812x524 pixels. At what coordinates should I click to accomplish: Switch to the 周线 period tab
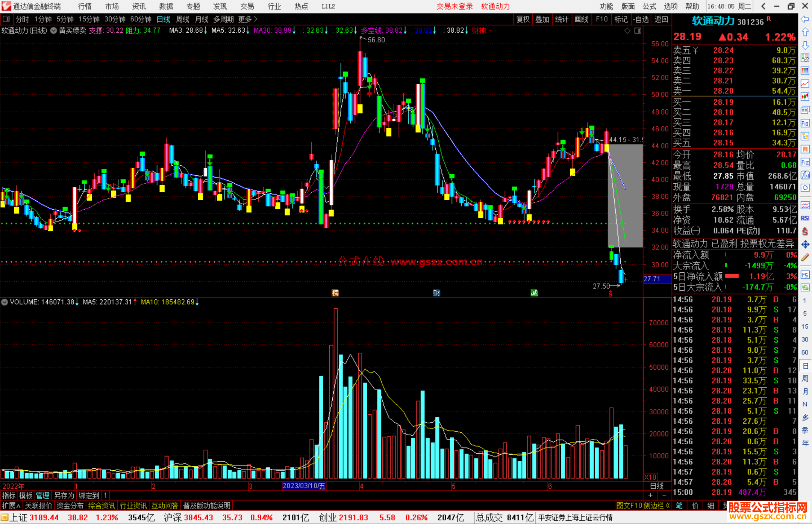coord(183,19)
